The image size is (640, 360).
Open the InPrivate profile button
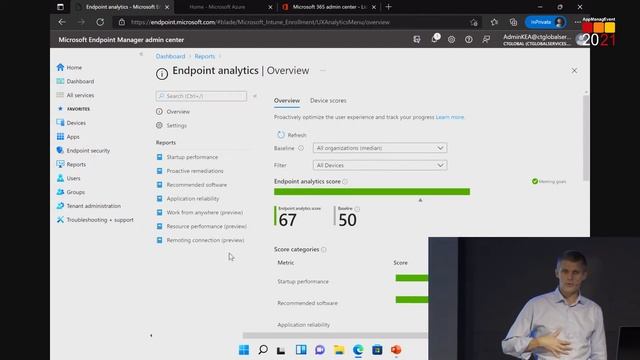click(546, 22)
